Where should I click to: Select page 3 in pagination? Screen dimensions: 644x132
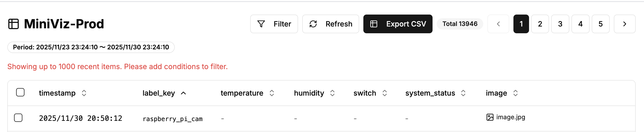click(x=560, y=24)
